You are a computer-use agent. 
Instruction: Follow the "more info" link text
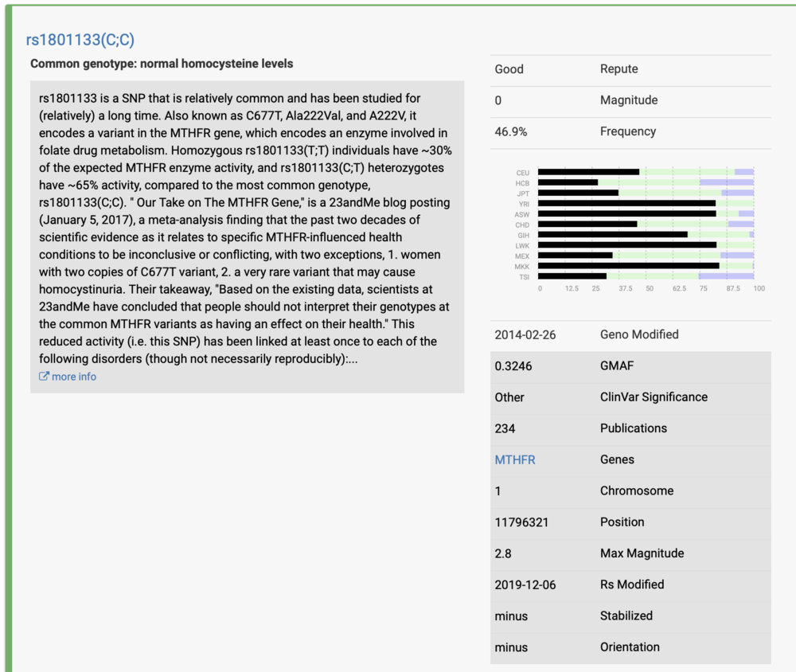(74, 377)
